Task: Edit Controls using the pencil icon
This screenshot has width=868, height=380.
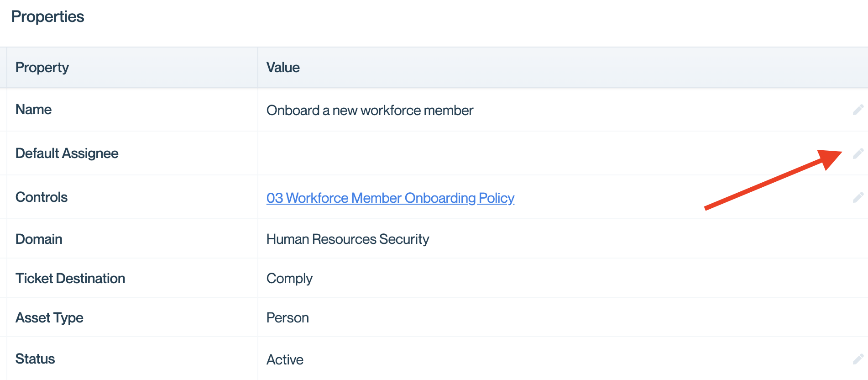Action: tap(858, 197)
